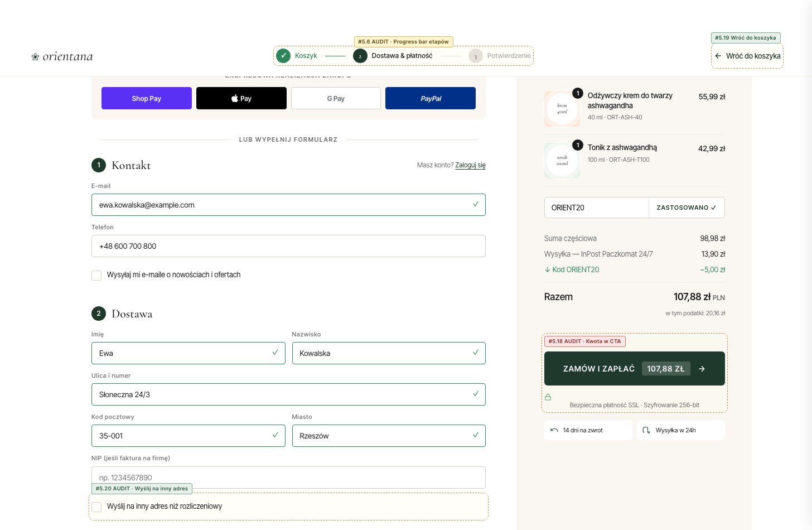Edit the Nazwisko field with Kowalska
This screenshot has width=812, height=530.
click(389, 353)
